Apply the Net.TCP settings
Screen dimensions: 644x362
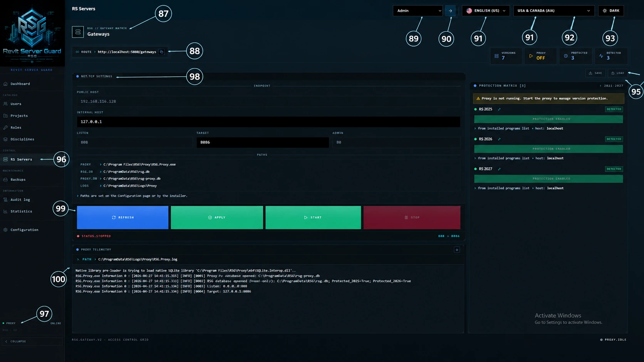pos(217,217)
